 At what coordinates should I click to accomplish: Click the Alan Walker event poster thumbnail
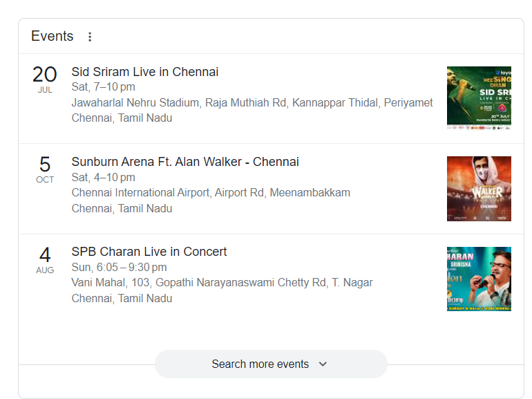tap(479, 188)
